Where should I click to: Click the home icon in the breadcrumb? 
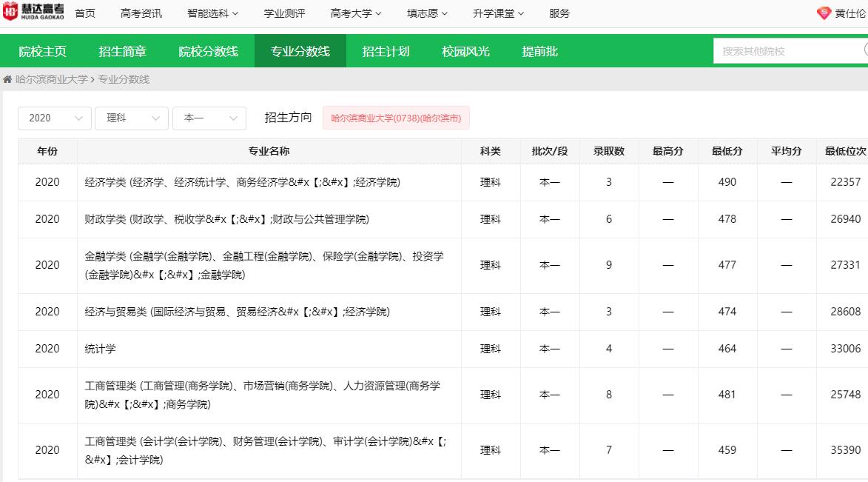(x=7, y=79)
